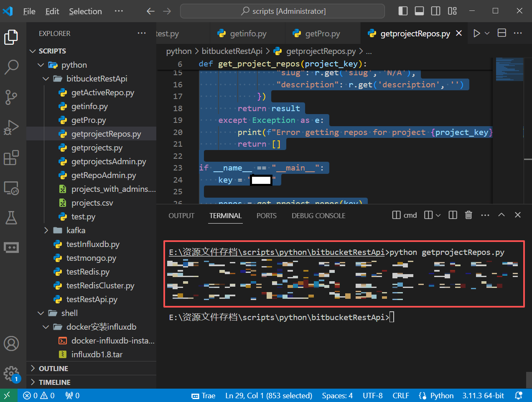Split the editor to the right
The image size is (532, 402).
pos(502,33)
